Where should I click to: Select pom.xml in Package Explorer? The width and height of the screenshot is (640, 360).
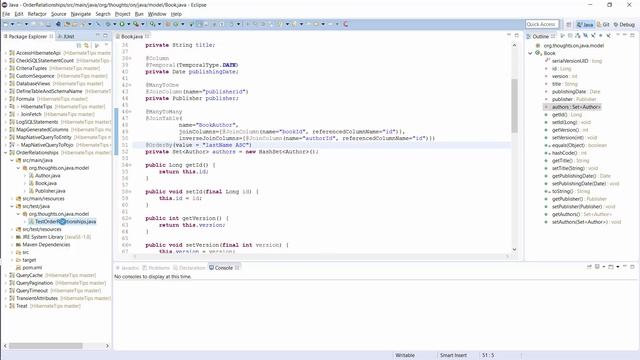(32, 268)
